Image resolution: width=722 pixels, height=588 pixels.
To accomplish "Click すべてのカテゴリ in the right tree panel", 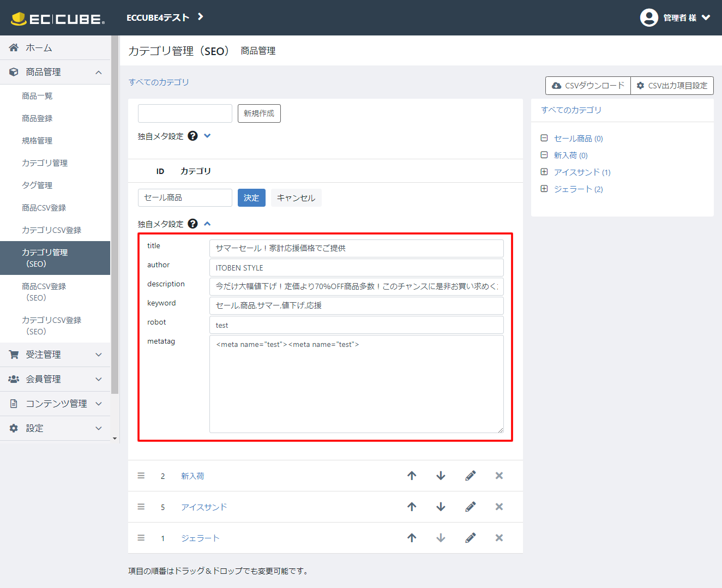I will [x=571, y=110].
